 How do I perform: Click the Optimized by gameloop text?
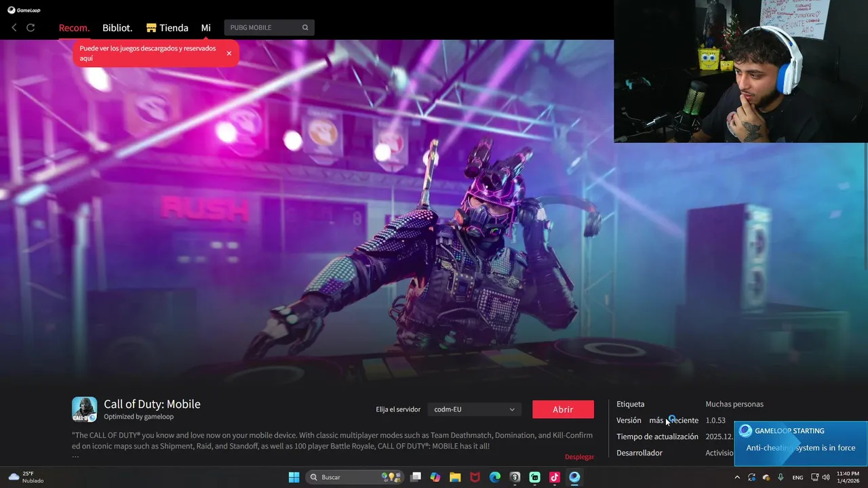(138, 417)
